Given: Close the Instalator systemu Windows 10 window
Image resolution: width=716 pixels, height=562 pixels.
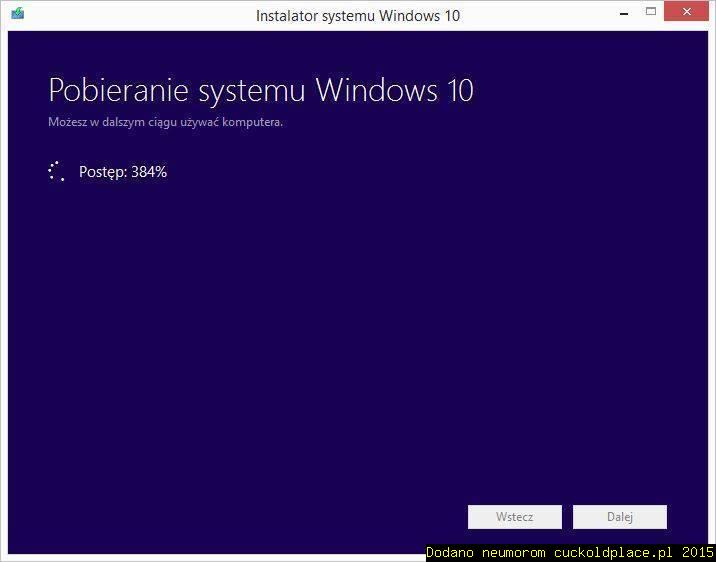Looking at the screenshot, I should (x=690, y=13).
